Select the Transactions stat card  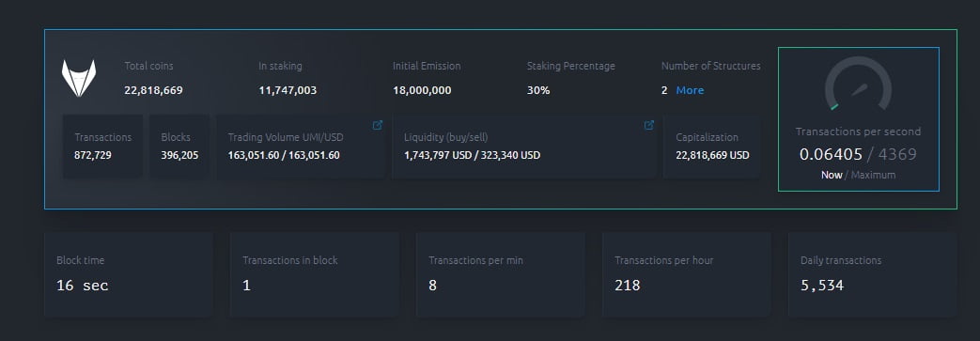103,147
